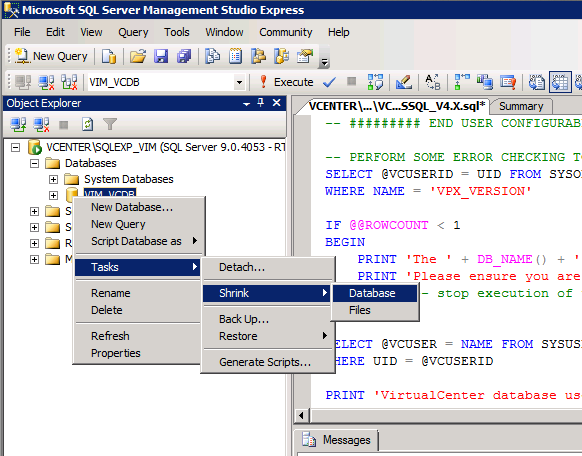The height and width of the screenshot is (456, 582).
Task: Click the Disconnect icon in Object Explorer
Action: [41, 125]
